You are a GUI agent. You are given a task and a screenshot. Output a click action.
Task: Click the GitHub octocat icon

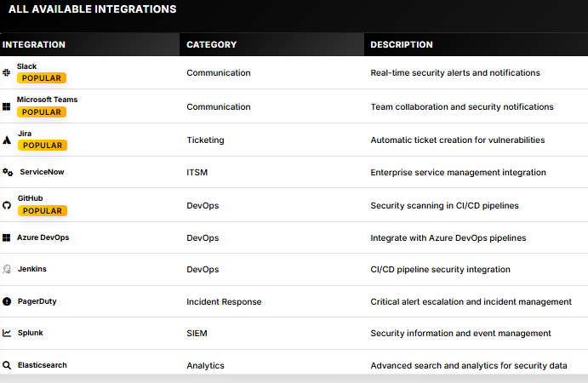(x=7, y=205)
